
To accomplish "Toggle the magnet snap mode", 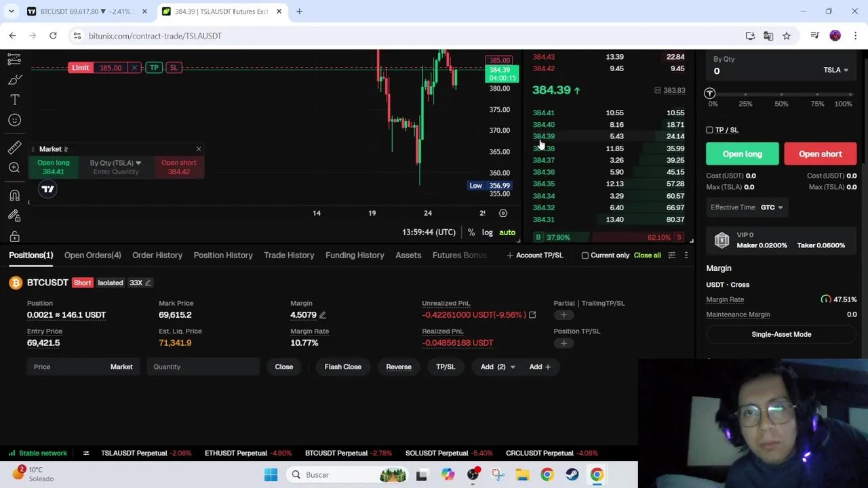I will (x=14, y=196).
